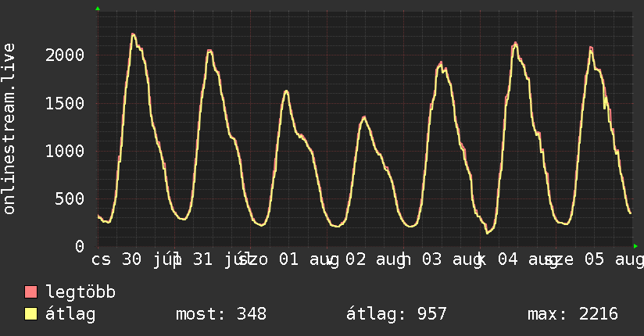Click the red legtöbb legend swatch
644x336 pixels.
pyautogui.click(x=30, y=291)
